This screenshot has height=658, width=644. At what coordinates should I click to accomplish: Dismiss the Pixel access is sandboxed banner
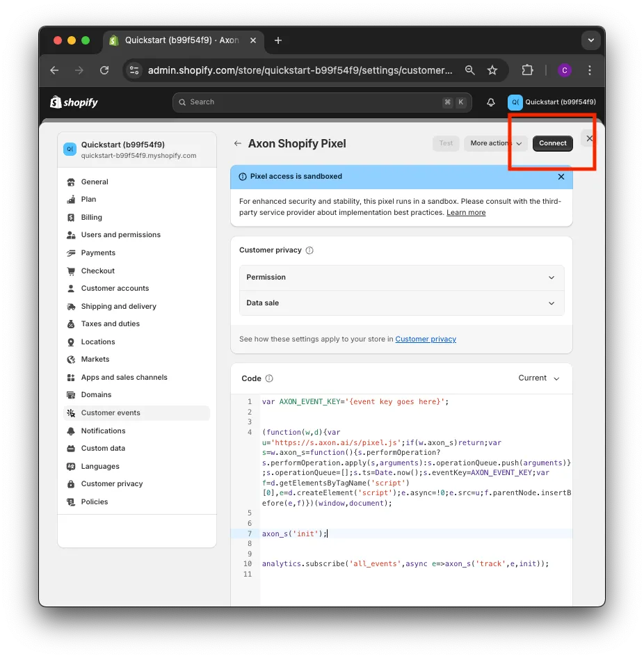click(x=561, y=177)
